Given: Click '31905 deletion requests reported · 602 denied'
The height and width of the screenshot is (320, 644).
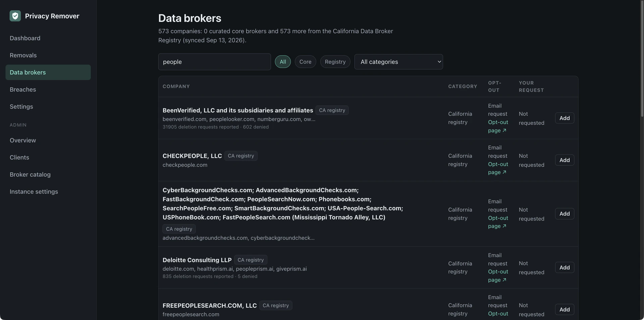Looking at the screenshot, I should [x=216, y=127].
